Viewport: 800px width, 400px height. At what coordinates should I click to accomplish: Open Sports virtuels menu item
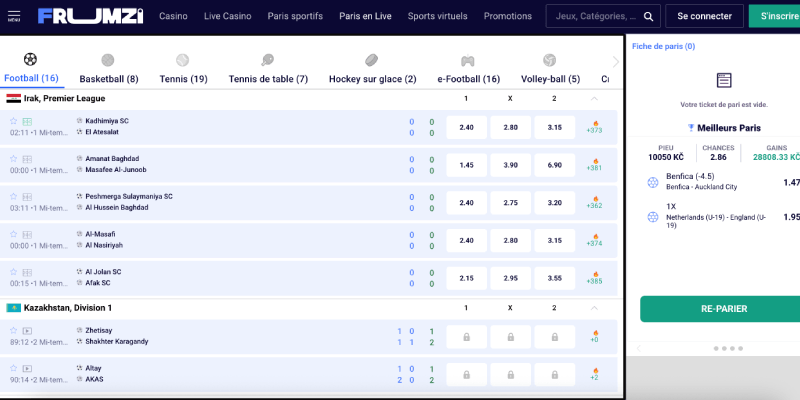coord(437,16)
